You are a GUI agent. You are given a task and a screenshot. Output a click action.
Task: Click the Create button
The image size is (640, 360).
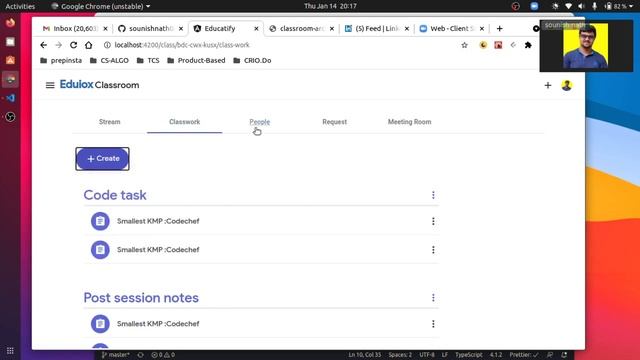(x=102, y=159)
